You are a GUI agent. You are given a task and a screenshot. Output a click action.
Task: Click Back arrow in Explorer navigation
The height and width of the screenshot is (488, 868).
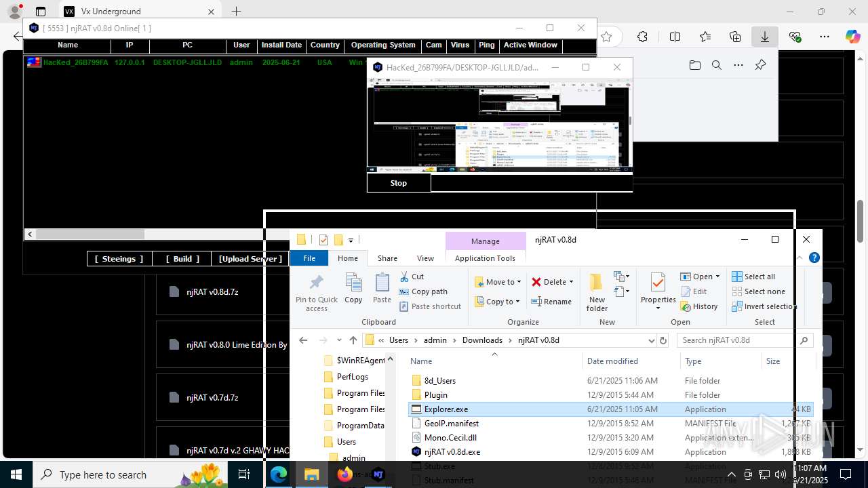pyautogui.click(x=303, y=340)
